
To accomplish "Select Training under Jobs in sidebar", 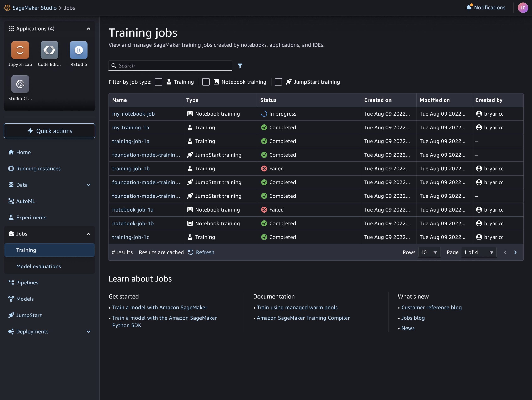I will pyautogui.click(x=49, y=250).
